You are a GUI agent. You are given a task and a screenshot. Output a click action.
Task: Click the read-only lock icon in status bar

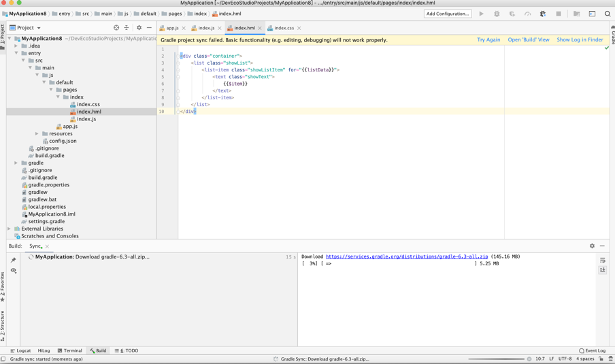click(601, 359)
